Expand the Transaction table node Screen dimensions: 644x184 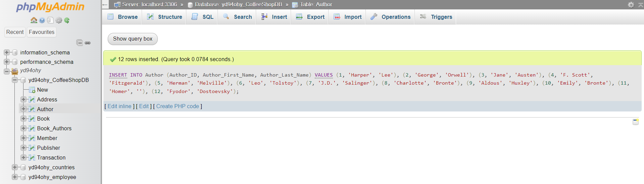[x=23, y=157]
